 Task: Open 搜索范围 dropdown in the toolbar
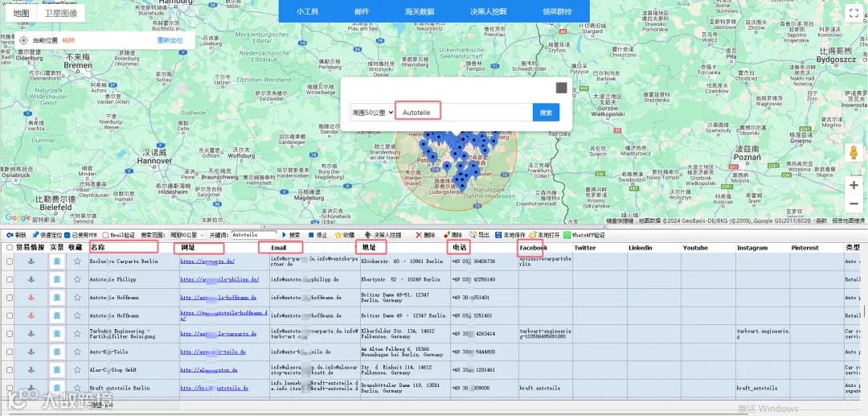pyautogui.click(x=187, y=235)
